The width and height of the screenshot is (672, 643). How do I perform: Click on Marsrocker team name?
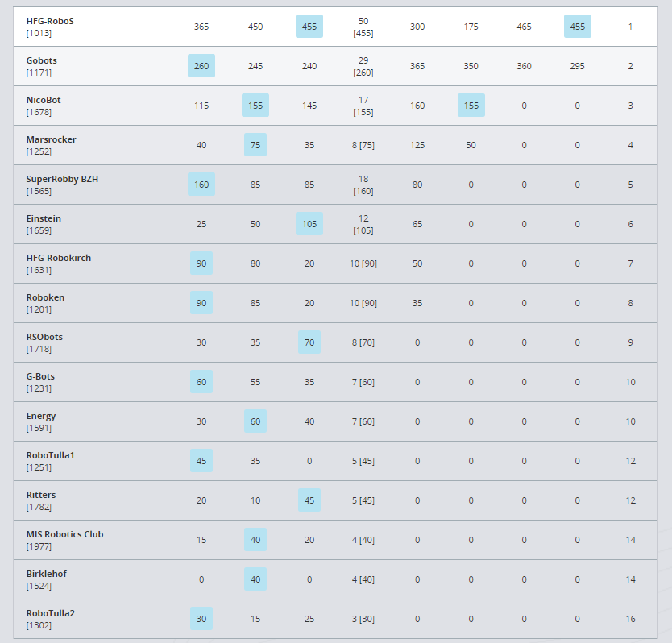[51, 139]
